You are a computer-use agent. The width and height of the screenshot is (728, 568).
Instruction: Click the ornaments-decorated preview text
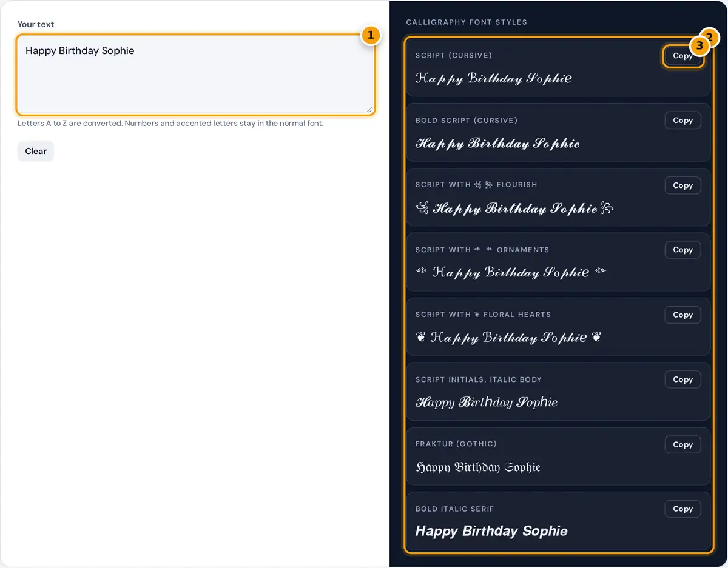pyautogui.click(x=511, y=273)
